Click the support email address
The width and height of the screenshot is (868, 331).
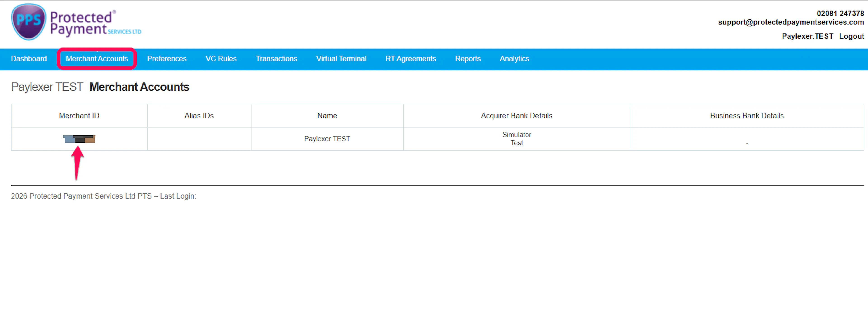pos(791,22)
